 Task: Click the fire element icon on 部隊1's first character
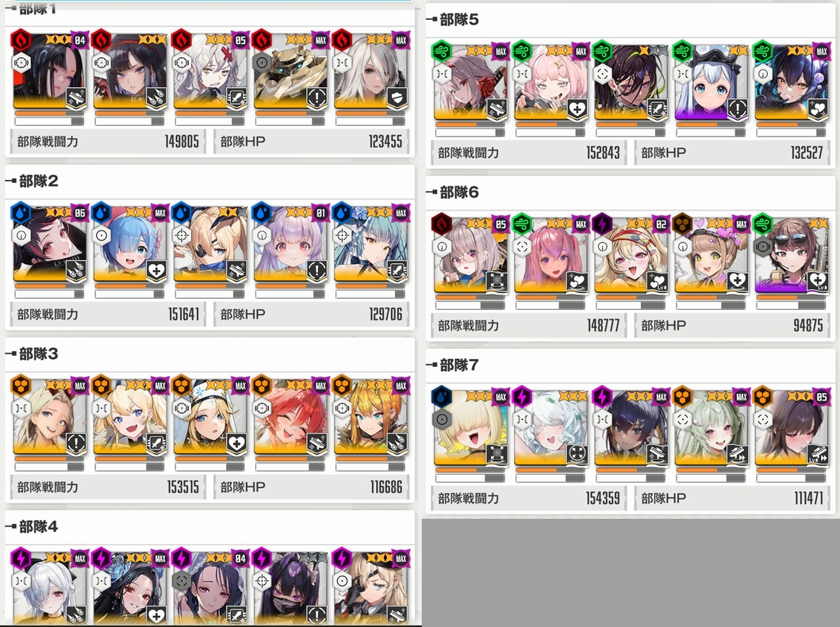pos(21,40)
